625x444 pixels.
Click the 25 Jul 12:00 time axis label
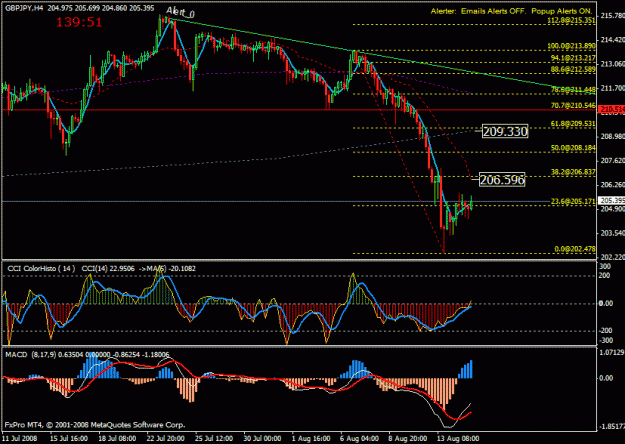(214, 438)
